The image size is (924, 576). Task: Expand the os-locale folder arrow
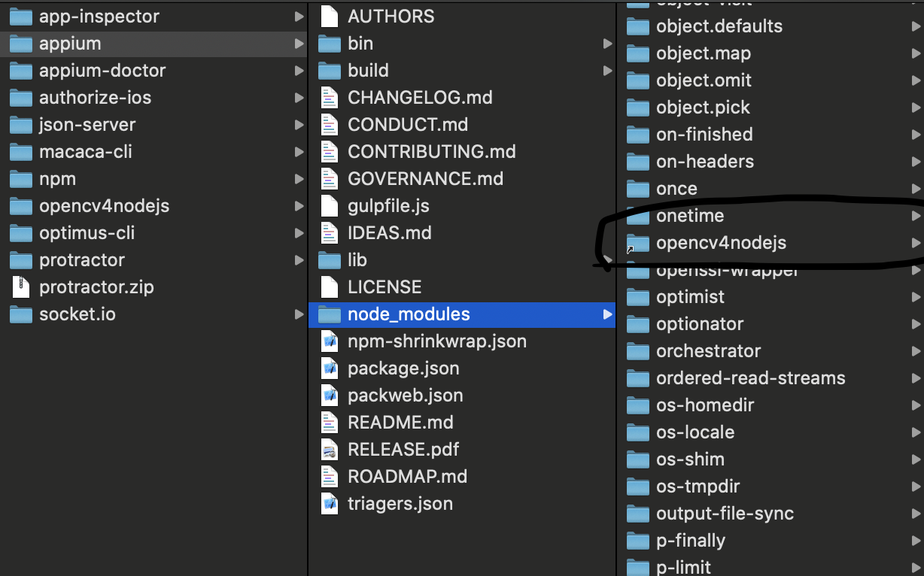click(916, 432)
